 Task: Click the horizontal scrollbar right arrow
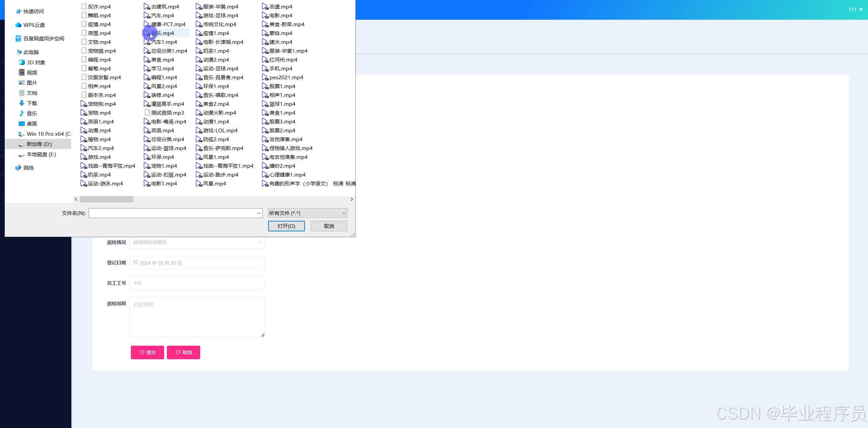(x=352, y=199)
